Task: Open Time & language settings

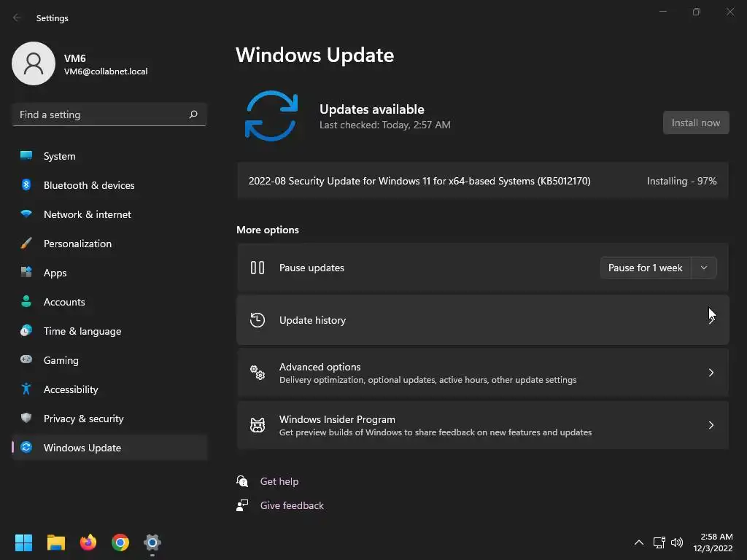Action: [109, 331]
